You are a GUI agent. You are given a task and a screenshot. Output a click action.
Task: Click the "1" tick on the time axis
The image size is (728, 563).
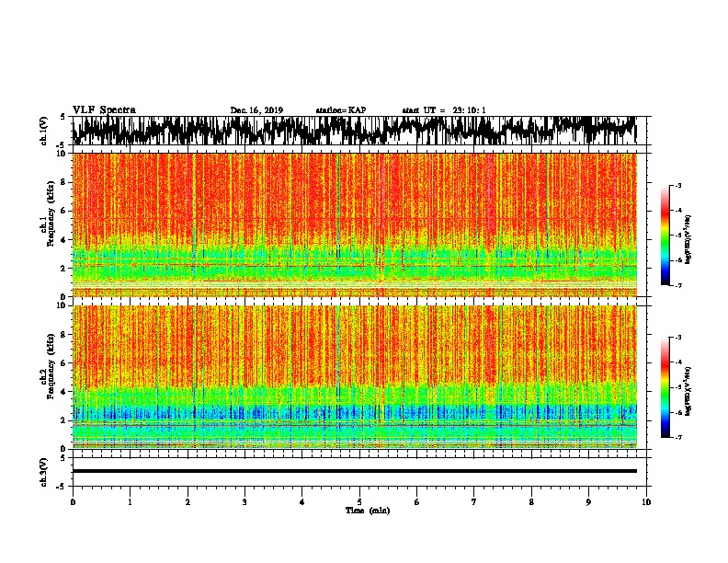[x=130, y=502]
